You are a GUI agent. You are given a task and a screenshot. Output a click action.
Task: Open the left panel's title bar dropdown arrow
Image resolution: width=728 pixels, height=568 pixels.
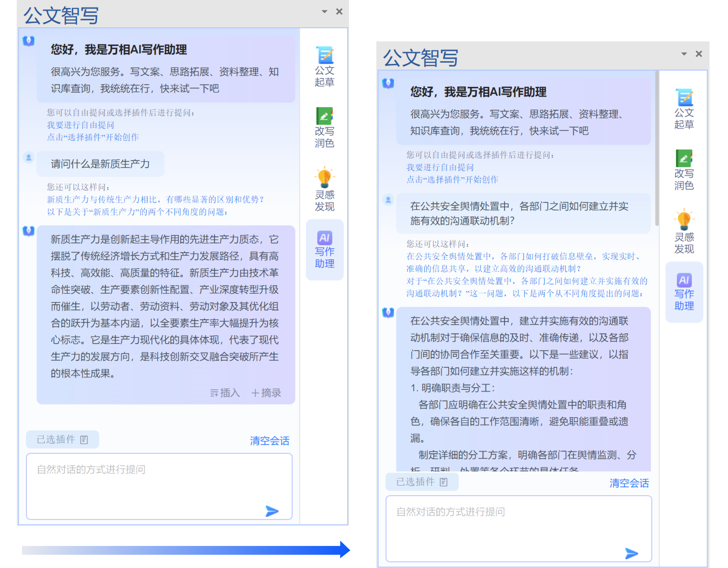pyautogui.click(x=324, y=12)
